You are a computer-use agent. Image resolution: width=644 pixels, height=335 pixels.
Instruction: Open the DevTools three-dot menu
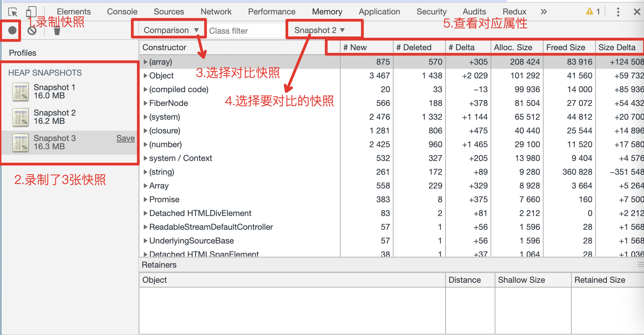click(618, 12)
